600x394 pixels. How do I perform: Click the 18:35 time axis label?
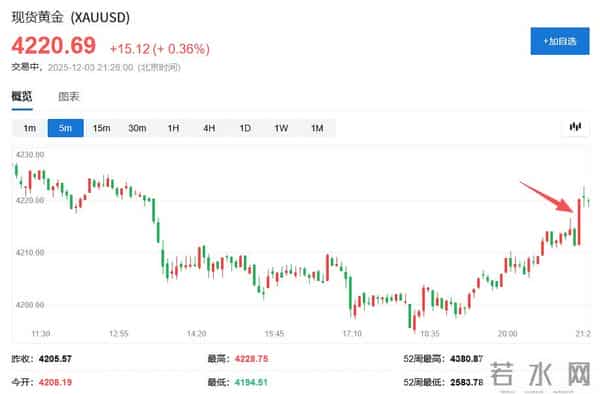pyautogui.click(x=430, y=334)
